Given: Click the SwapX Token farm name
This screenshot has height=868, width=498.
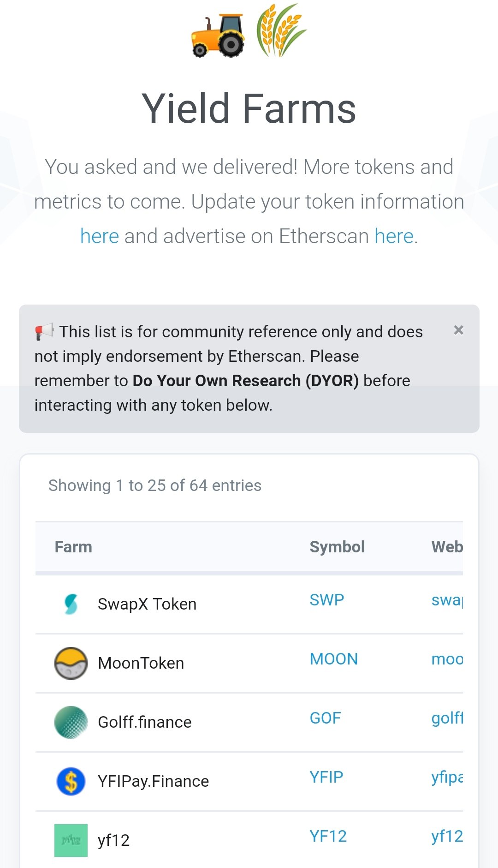Looking at the screenshot, I should click(x=147, y=604).
